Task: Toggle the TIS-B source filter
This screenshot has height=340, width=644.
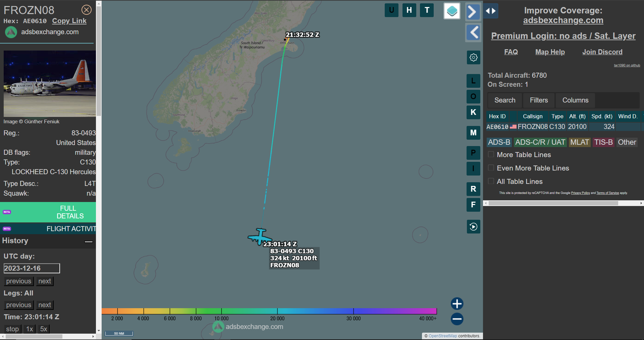Action: click(603, 142)
